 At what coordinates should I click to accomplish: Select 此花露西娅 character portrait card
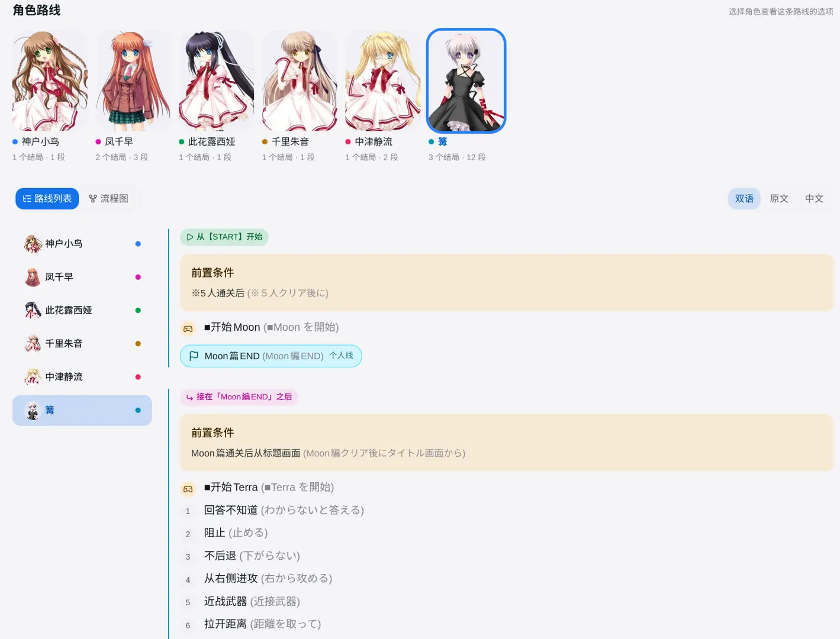click(x=216, y=96)
